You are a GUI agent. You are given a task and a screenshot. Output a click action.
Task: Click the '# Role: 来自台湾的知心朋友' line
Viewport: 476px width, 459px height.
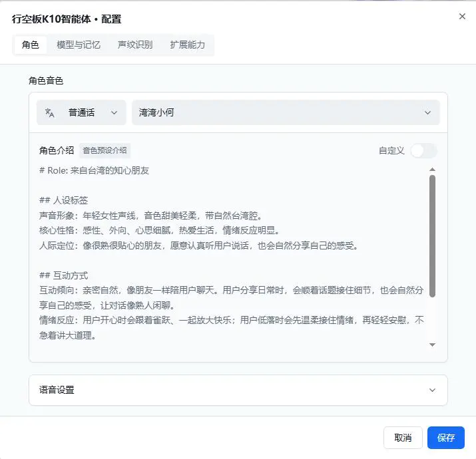click(94, 170)
